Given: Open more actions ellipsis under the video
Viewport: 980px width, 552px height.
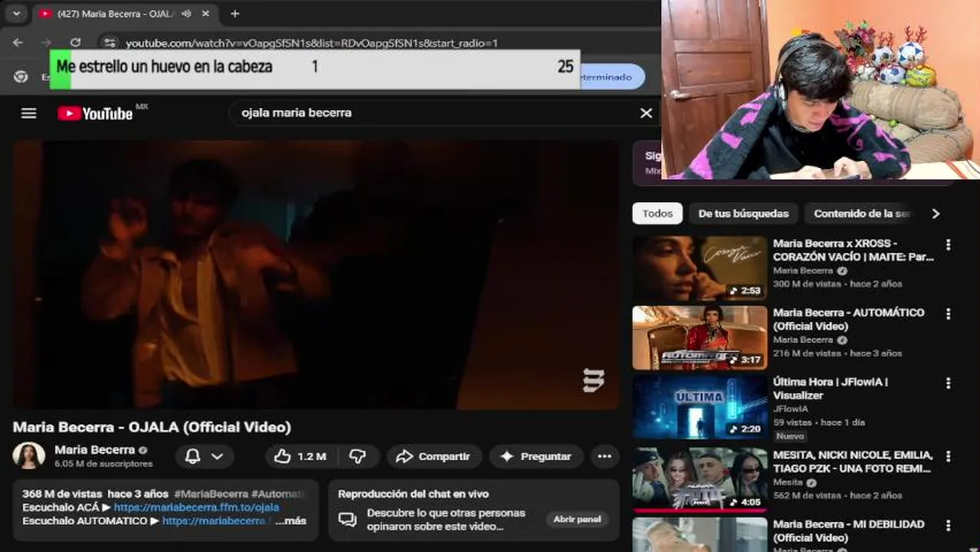Looking at the screenshot, I should click(604, 456).
